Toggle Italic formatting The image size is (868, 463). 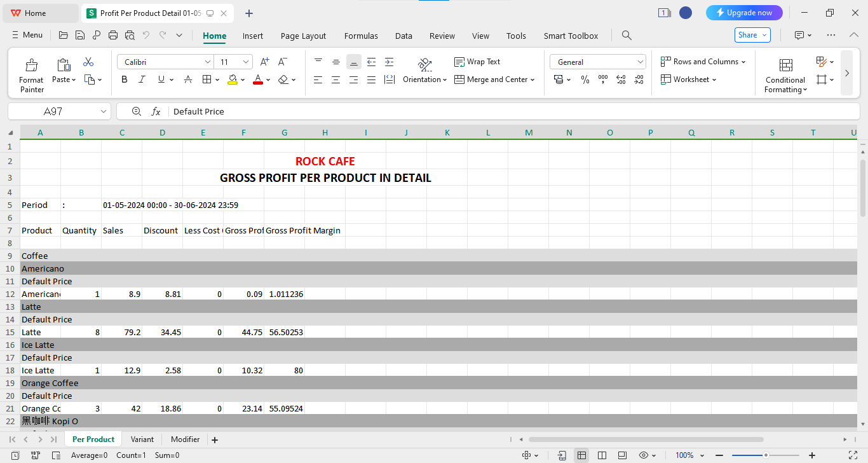coord(142,79)
